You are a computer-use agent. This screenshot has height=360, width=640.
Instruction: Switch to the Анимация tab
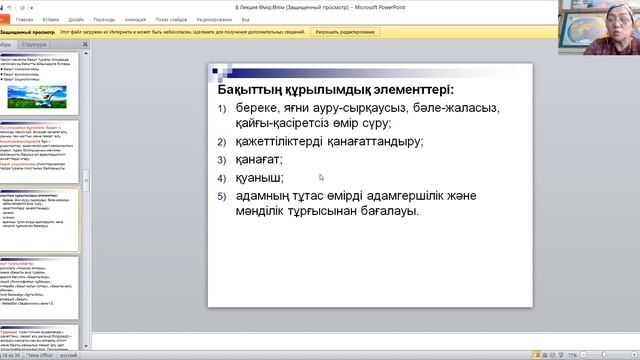(x=135, y=20)
